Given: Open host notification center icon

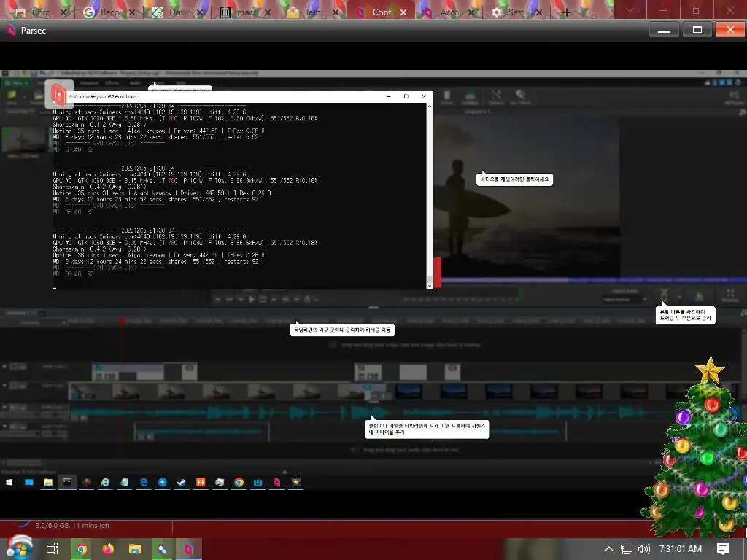Looking at the screenshot, I should pos(723,549).
